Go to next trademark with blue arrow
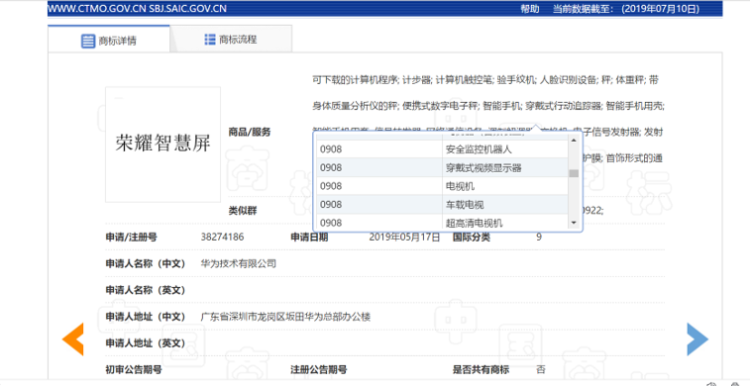 pyautogui.click(x=697, y=339)
